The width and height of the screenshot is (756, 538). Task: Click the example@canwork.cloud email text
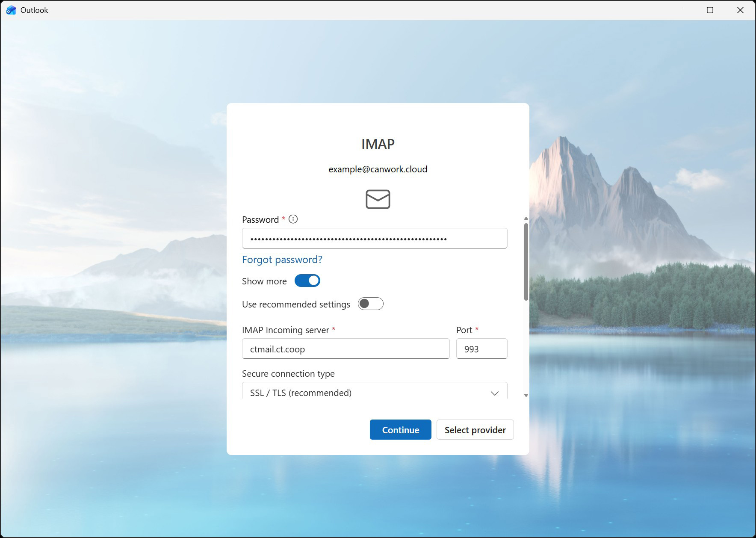[378, 169]
